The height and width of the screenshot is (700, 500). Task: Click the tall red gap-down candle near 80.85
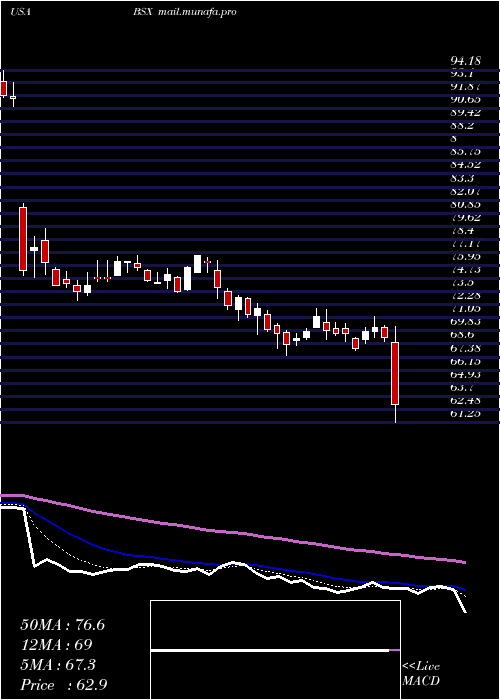click(x=23, y=239)
